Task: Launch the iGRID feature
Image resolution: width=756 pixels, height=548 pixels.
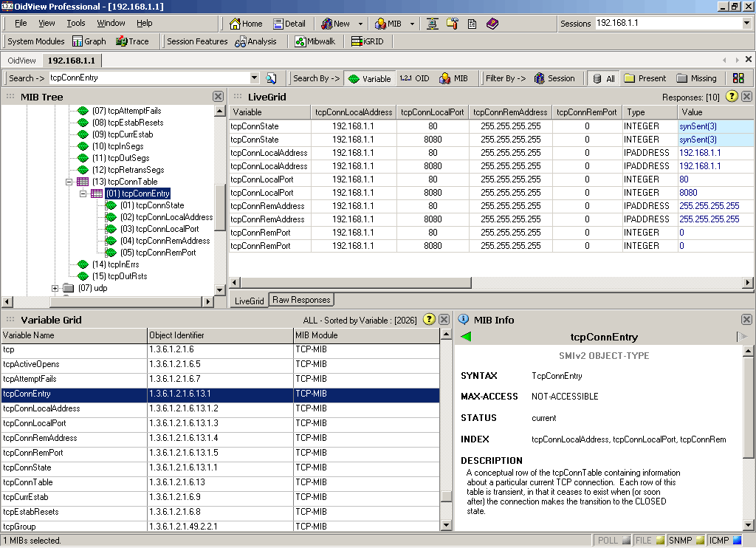Action: point(367,41)
